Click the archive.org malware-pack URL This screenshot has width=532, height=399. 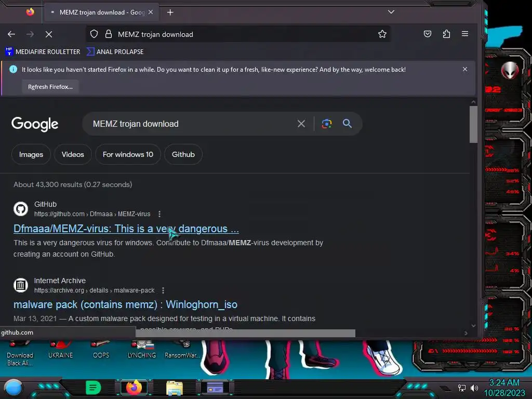tap(95, 290)
